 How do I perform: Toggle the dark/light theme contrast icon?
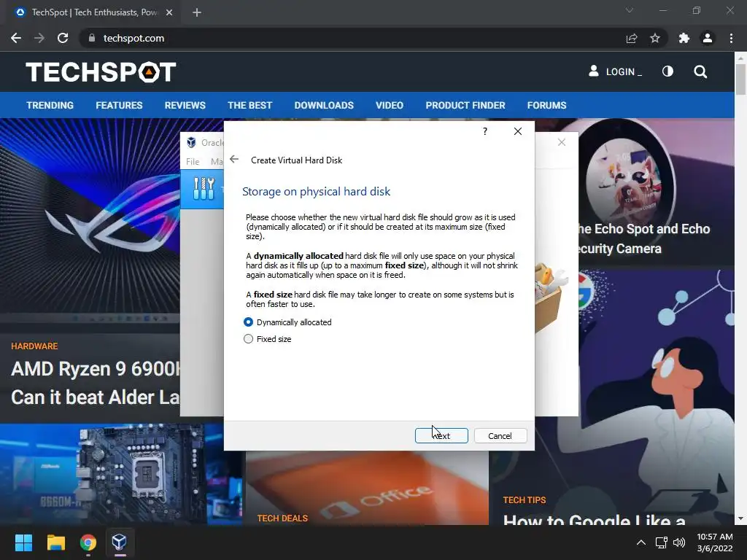point(668,71)
